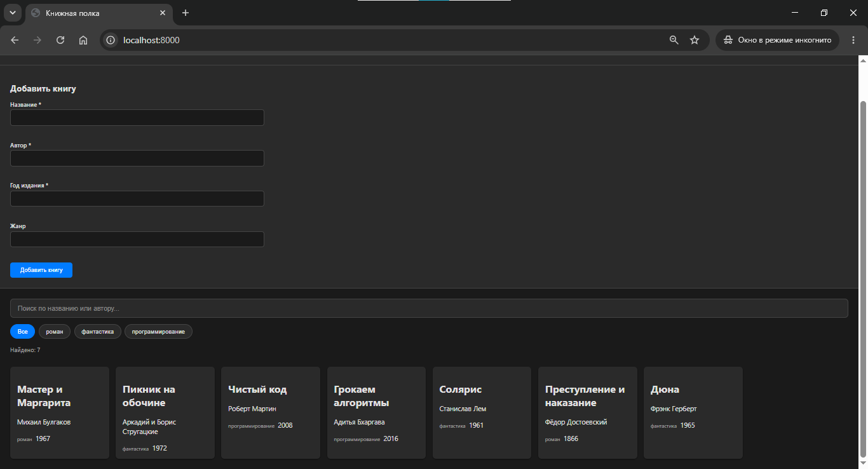
Task: Open the Пикник на обочине book card
Action: pyautogui.click(x=165, y=412)
